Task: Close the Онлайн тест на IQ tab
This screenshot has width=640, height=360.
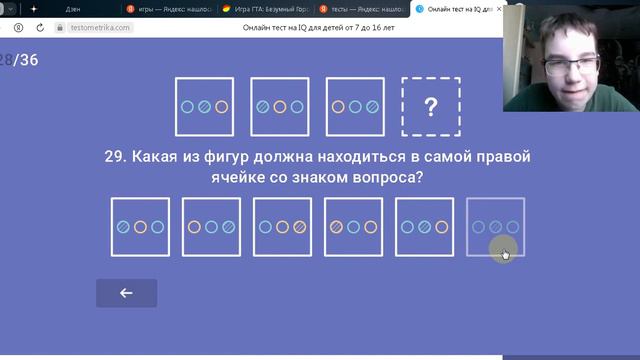Action: (499, 9)
